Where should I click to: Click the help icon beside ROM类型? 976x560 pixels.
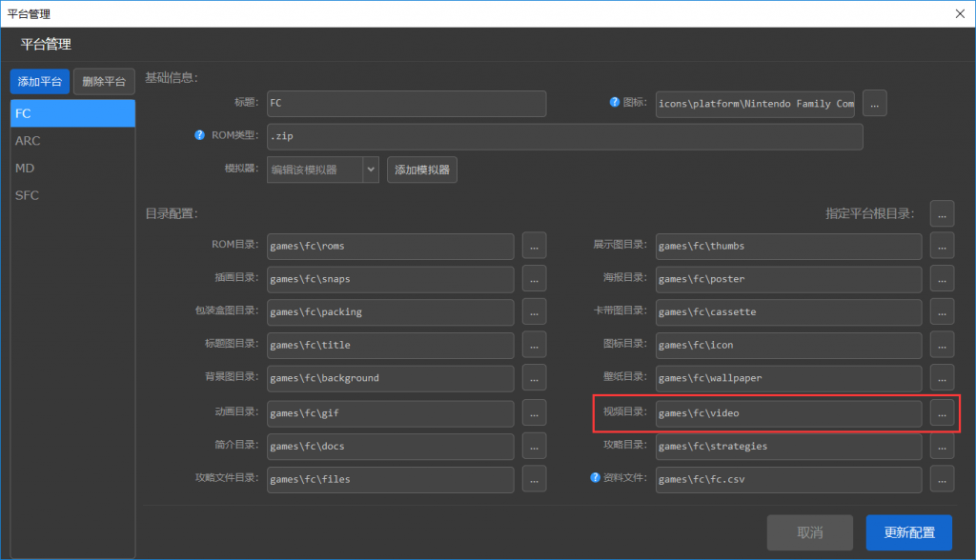click(200, 135)
